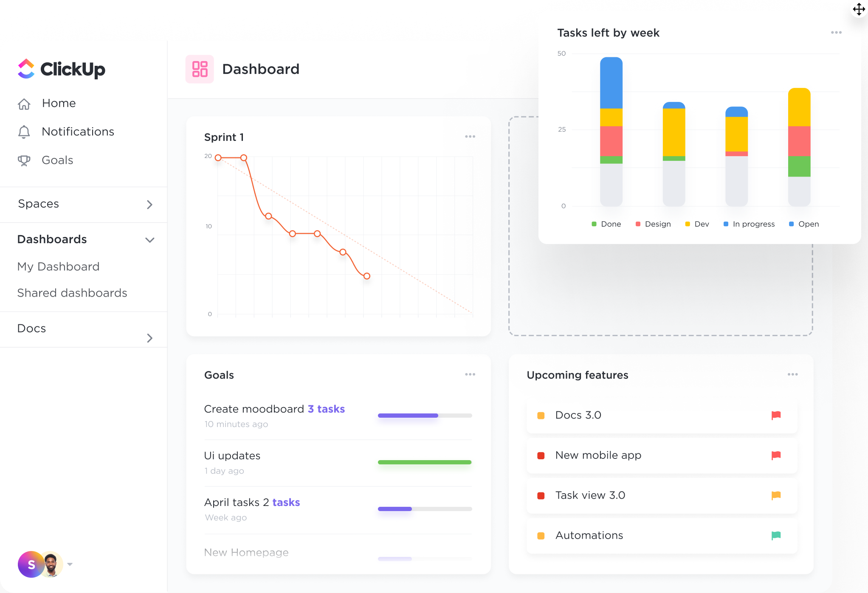The height and width of the screenshot is (593, 868).
Task: Grab the move handle on chart widget
Action: tap(859, 9)
